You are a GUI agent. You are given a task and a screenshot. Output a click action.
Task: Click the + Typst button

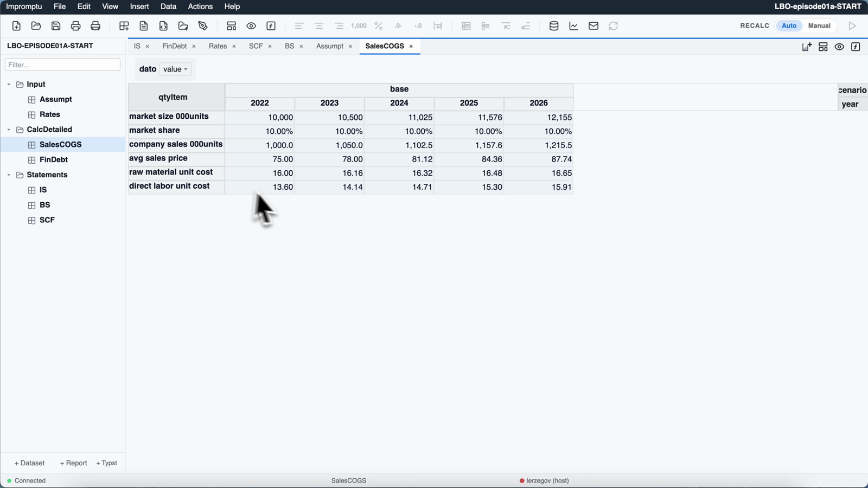pyautogui.click(x=107, y=463)
